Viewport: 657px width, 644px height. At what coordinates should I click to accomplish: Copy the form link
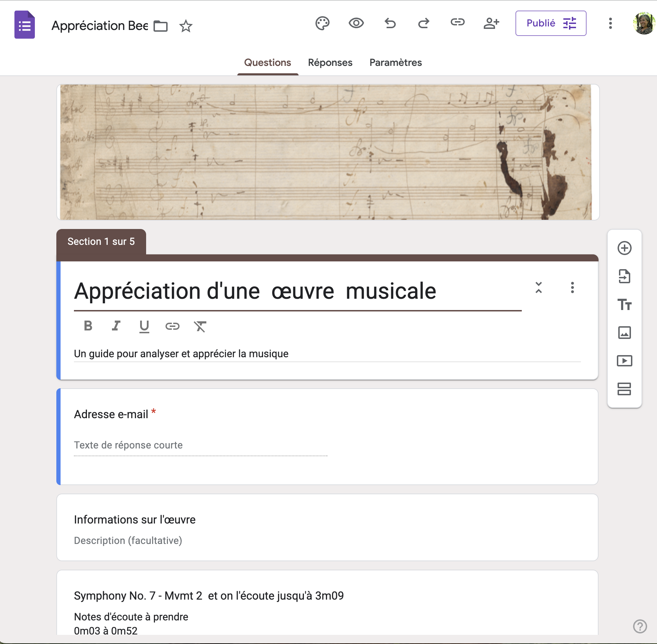point(457,23)
